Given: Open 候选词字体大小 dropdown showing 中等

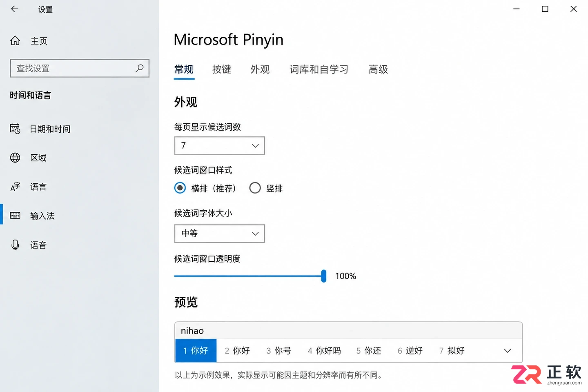Looking at the screenshot, I should tap(220, 234).
